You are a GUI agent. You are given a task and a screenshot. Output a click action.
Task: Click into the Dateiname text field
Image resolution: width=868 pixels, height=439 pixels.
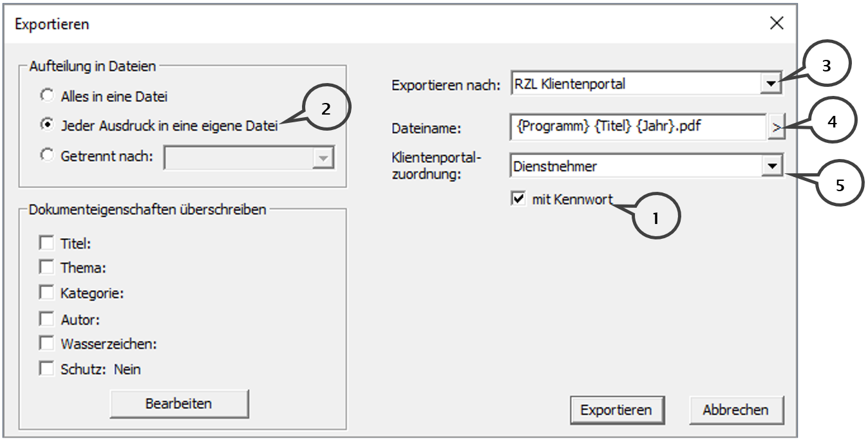[x=636, y=127]
